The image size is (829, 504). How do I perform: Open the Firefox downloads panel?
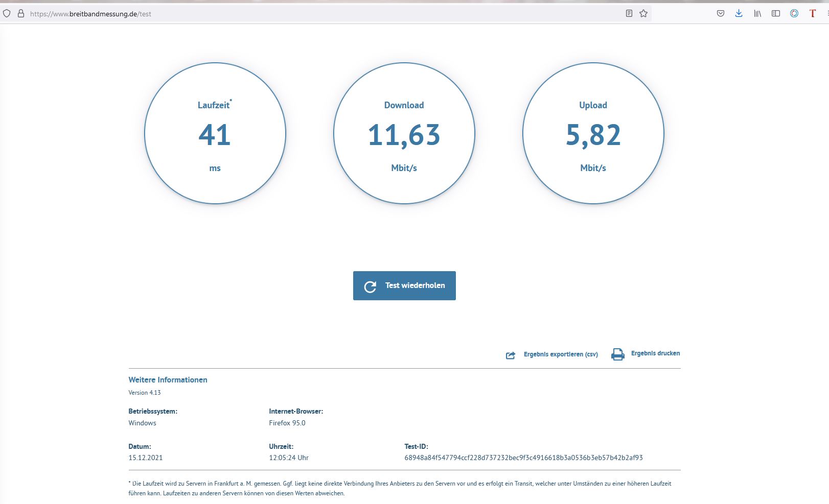coord(739,14)
